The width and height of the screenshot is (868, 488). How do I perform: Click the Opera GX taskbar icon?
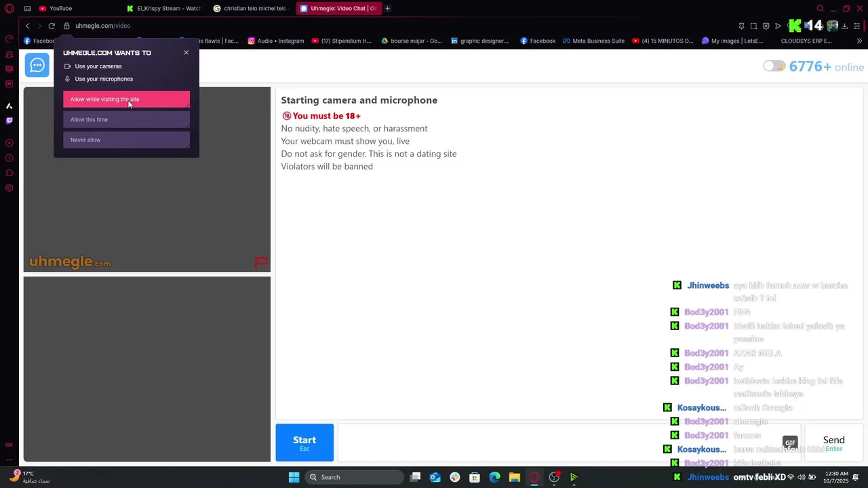[534, 477]
